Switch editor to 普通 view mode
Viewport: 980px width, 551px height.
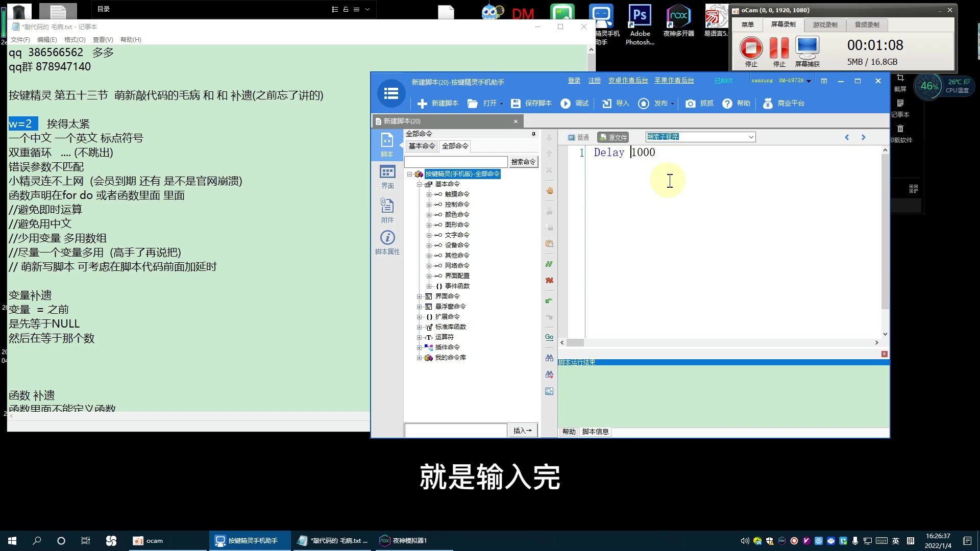[x=579, y=137]
